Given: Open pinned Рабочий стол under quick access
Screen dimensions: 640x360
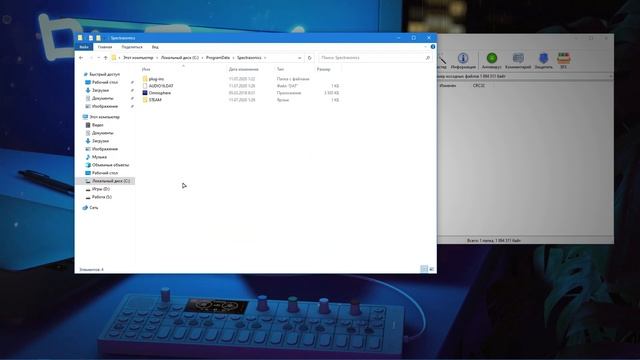Looking at the screenshot, I should click(105, 82).
